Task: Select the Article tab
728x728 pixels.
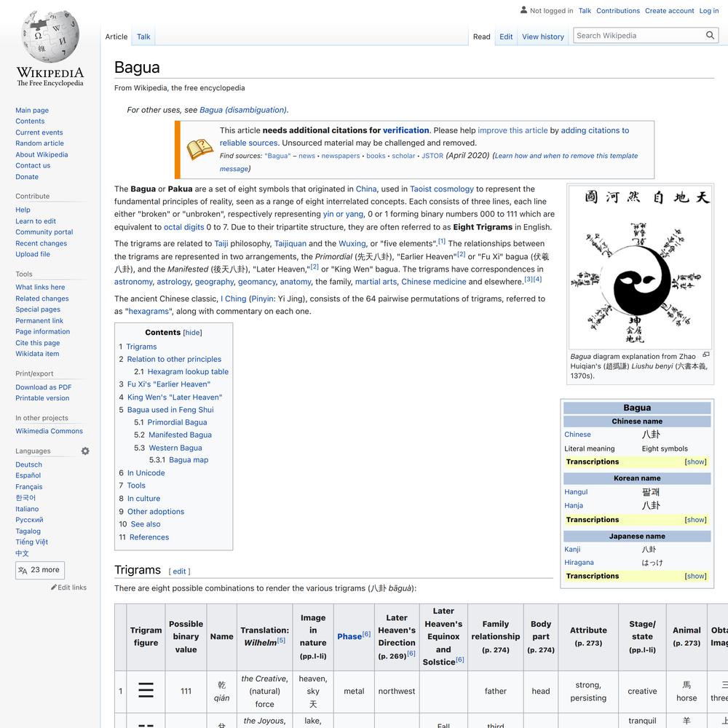Action: 116,36
